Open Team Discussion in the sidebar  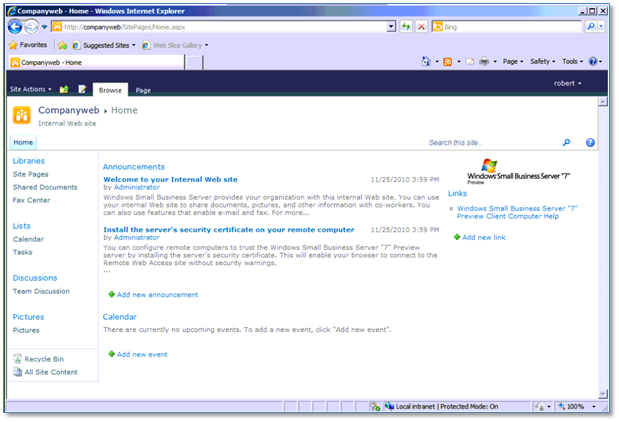[41, 291]
